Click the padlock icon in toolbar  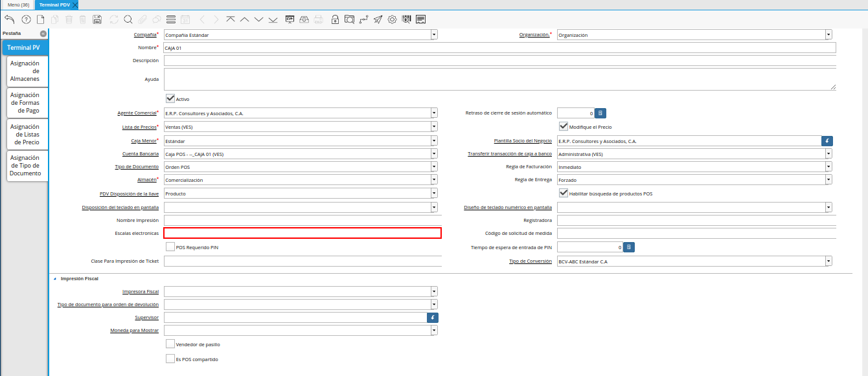point(335,19)
